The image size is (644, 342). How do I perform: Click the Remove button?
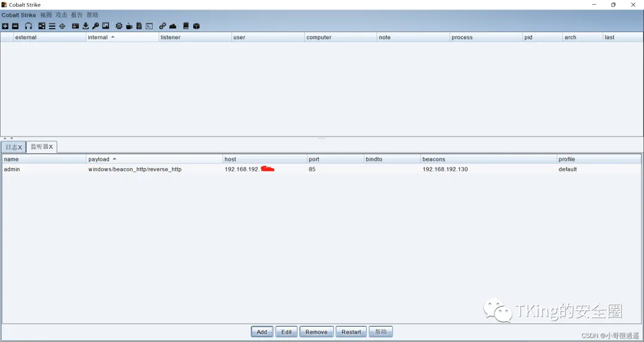(316, 332)
